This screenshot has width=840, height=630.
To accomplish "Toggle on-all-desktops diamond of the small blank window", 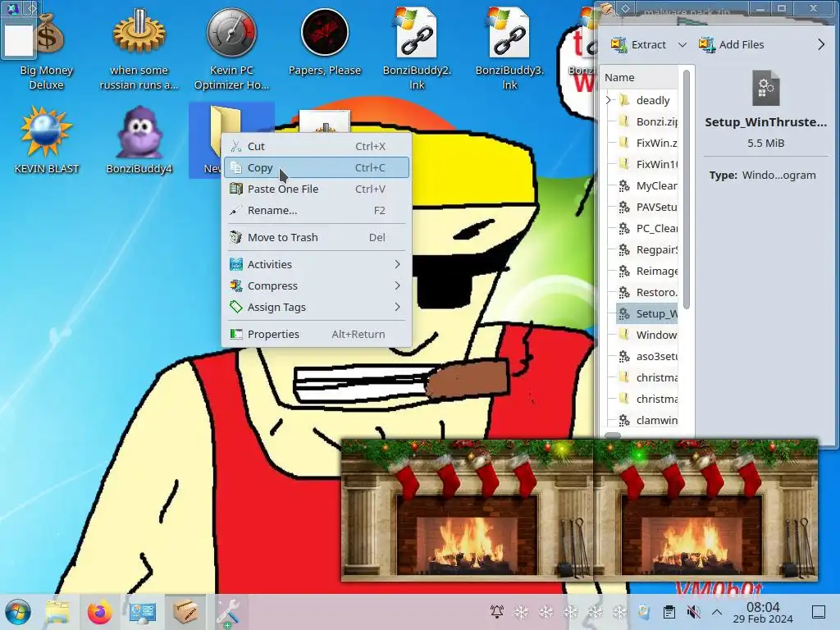I will [32, 8].
